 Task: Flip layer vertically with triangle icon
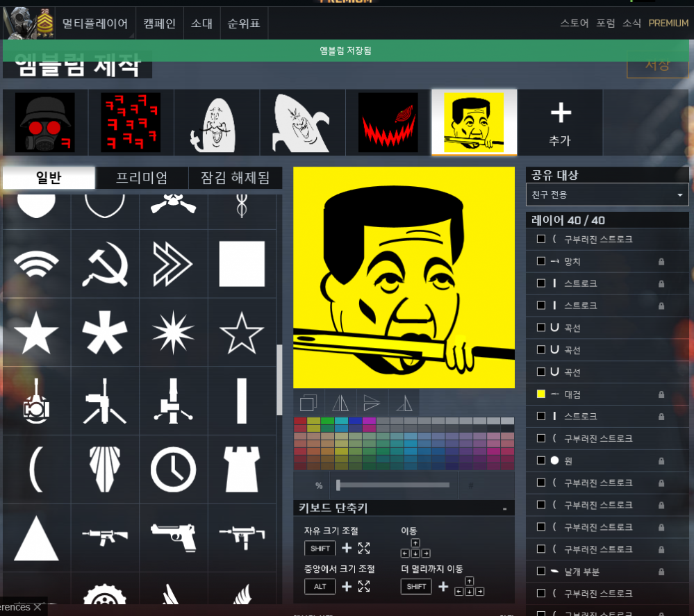372,403
